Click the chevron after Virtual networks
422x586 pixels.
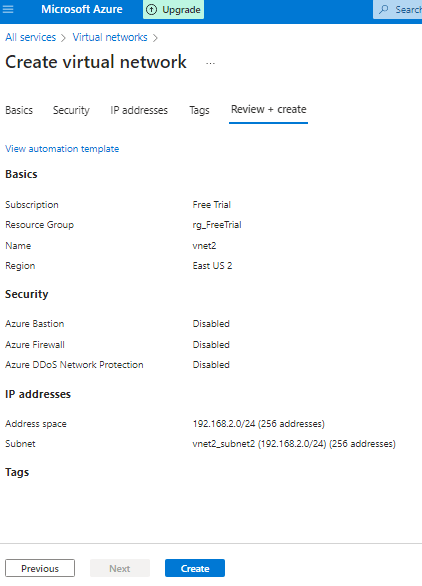click(155, 38)
